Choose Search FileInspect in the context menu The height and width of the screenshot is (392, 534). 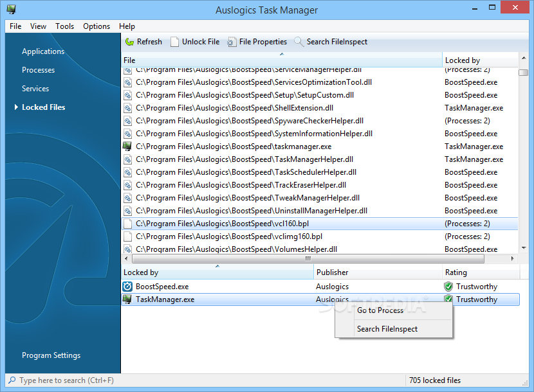(x=387, y=329)
